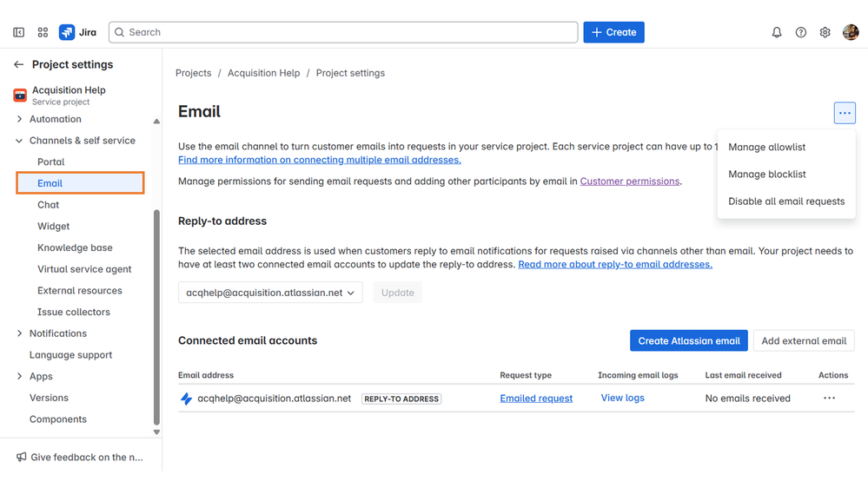Go back using Project settings arrow
The height and width of the screenshot is (488, 868).
point(18,64)
